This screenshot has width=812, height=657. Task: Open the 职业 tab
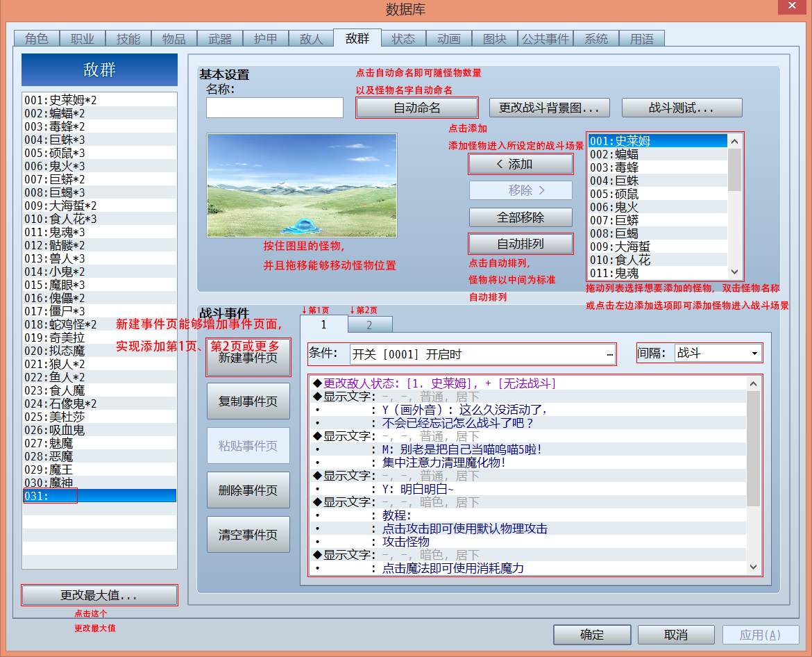coord(83,39)
